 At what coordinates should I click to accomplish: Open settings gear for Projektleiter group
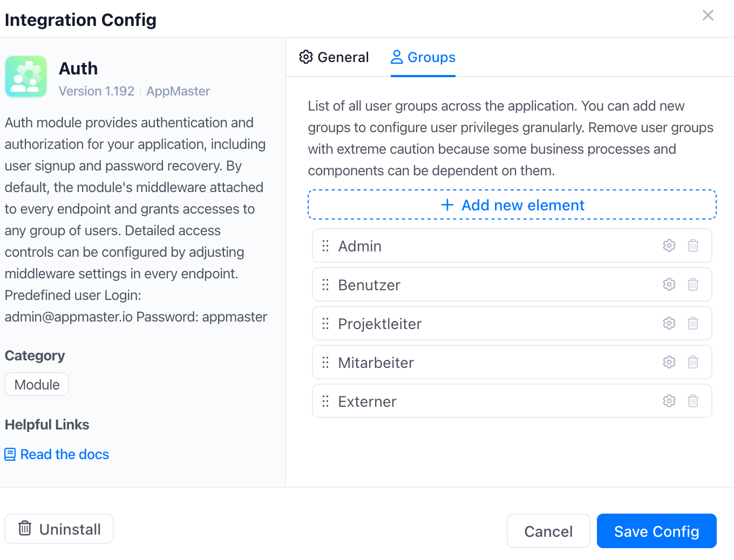(x=669, y=323)
